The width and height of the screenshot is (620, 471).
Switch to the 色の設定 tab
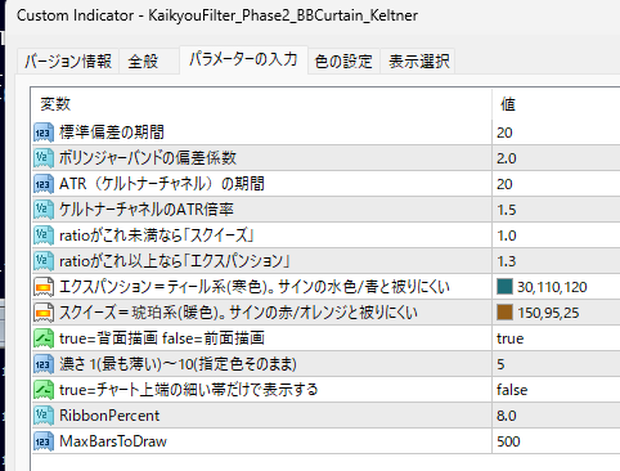tap(344, 61)
